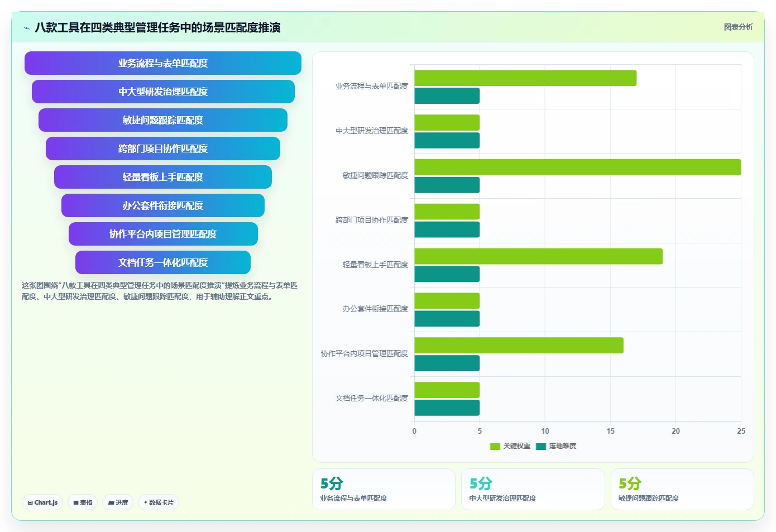Select the 敏捷问题跟踪匹配度 funnel bar

coord(163,120)
